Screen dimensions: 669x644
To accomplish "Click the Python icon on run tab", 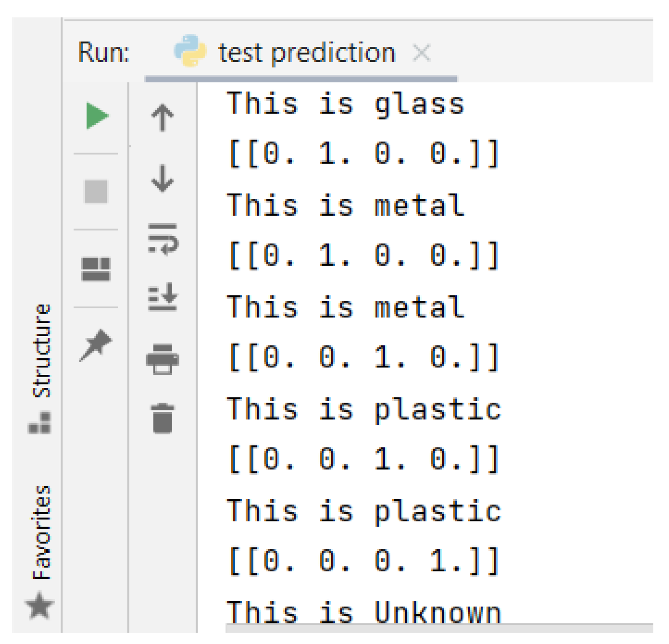I will tap(190, 51).
